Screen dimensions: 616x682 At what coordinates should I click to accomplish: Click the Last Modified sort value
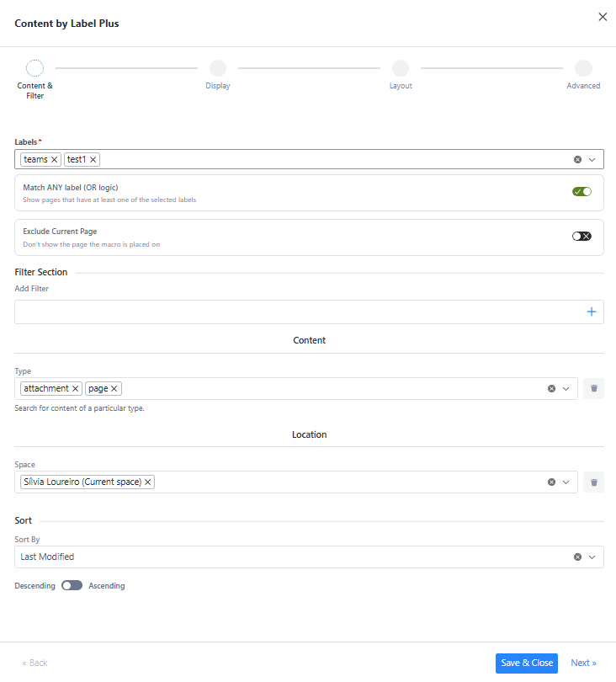coord(47,557)
